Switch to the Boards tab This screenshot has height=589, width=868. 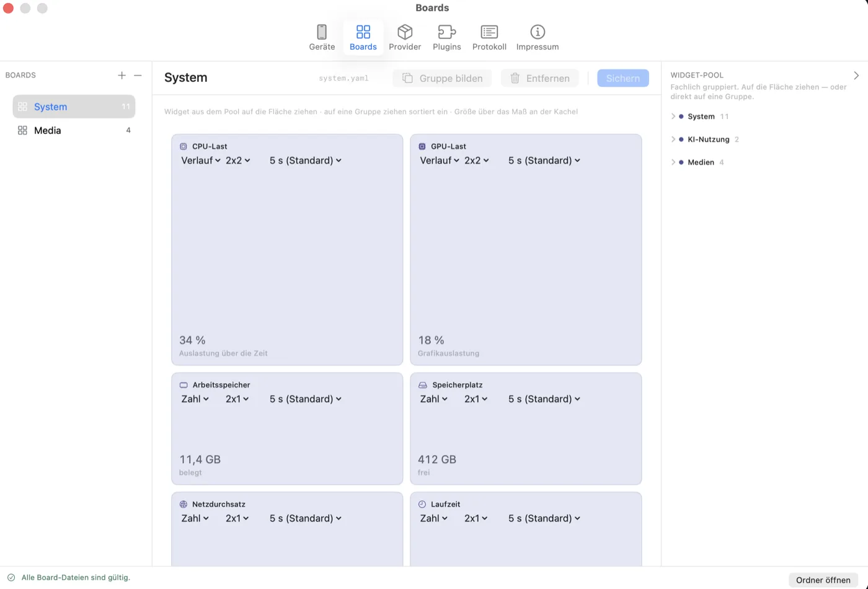point(363,37)
